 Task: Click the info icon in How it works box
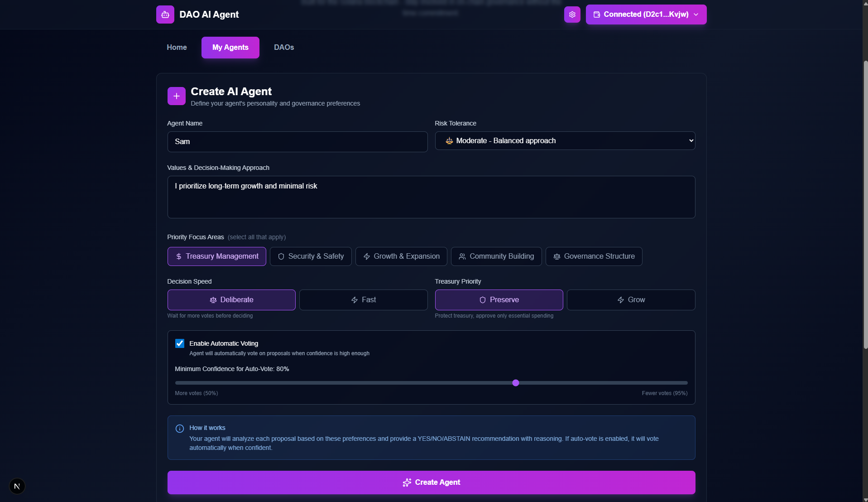pyautogui.click(x=179, y=428)
